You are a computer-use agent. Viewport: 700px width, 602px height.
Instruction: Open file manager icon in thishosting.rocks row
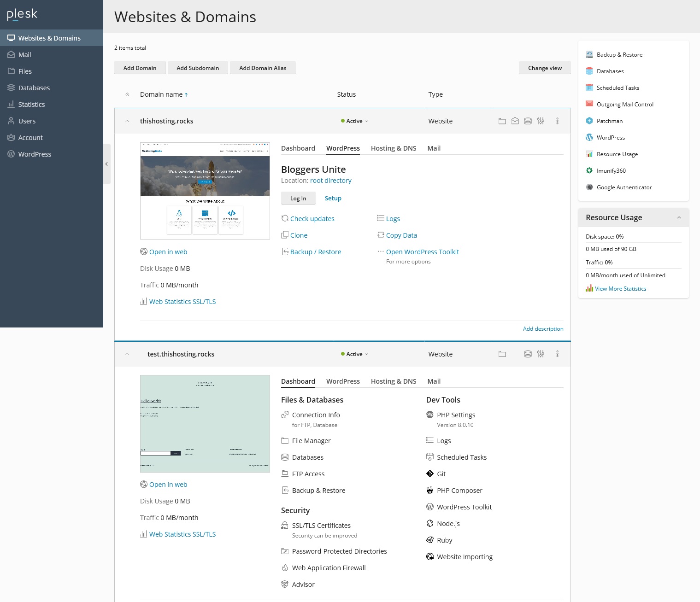point(502,121)
